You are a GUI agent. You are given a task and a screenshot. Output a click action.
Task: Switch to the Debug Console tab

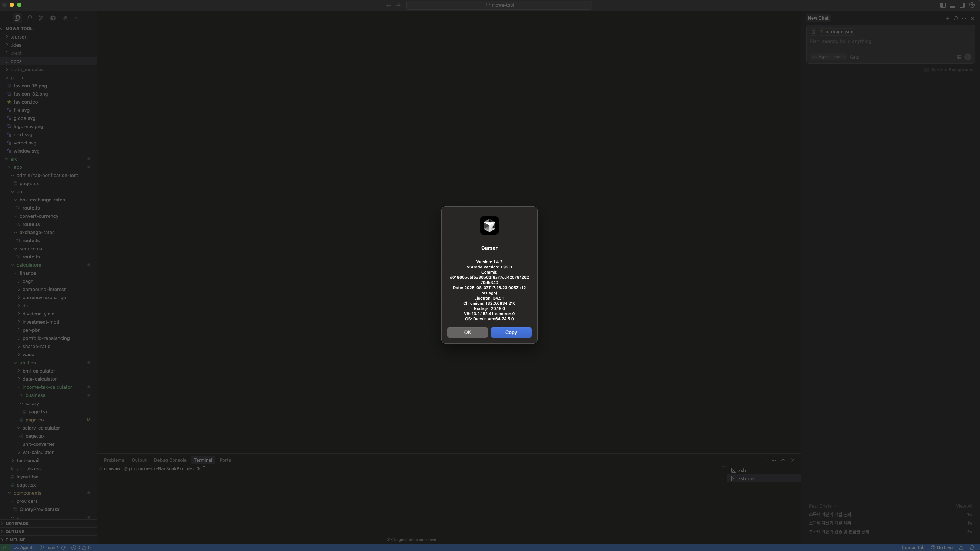(170, 460)
